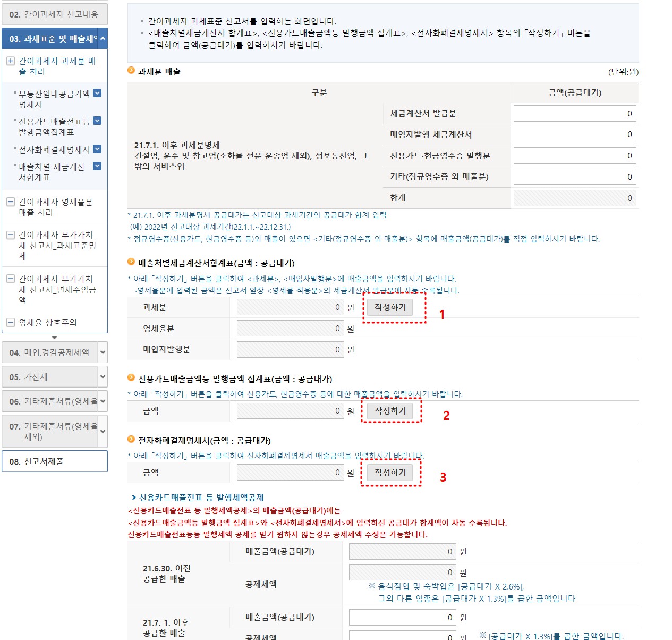Click the orange icon beside 전자화폐결제명세서 section heading
672x640 pixels.
pos(131,440)
